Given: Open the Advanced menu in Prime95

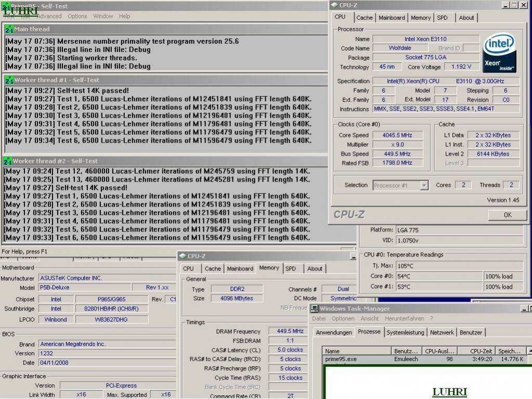Looking at the screenshot, I should pos(49,16).
